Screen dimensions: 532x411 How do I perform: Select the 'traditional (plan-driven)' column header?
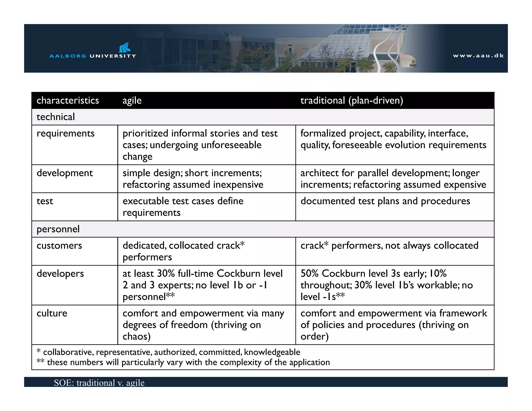pyautogui.click(x=351, y=101)
